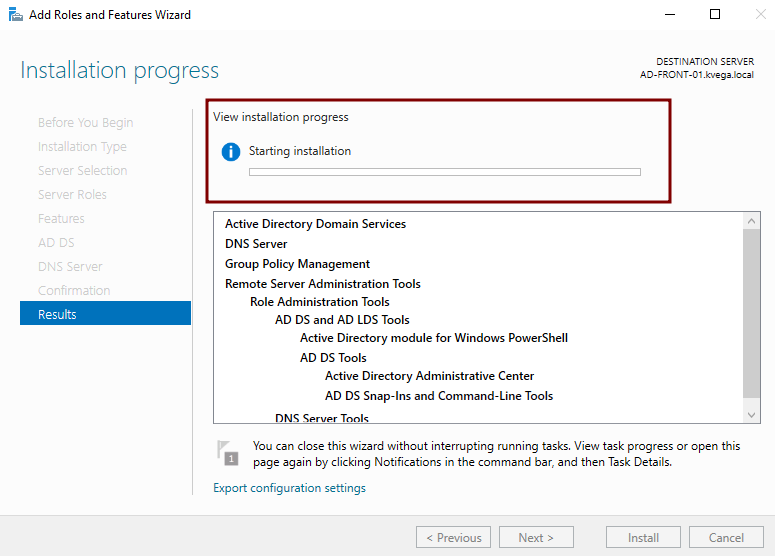Select Active Directory Domain Services entry
The height and width of the screenshot is (558, 775).
315,224
